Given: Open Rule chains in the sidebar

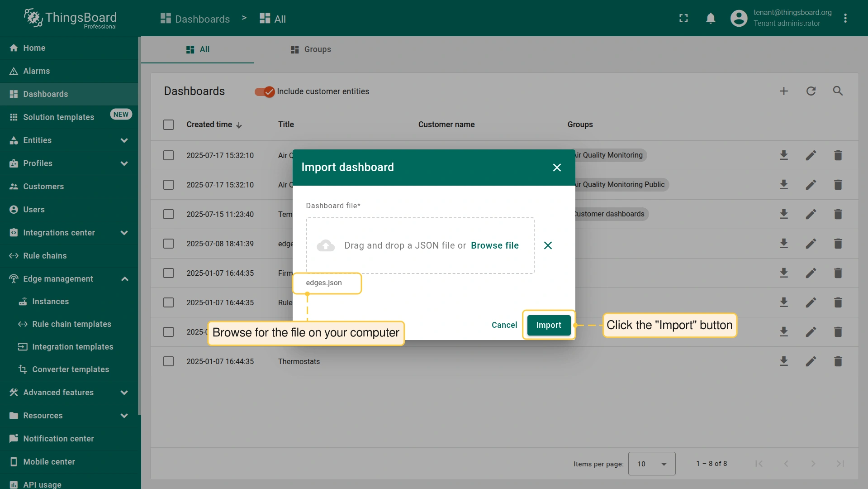Looking at the screenshot, I should (x=45, y=256).
